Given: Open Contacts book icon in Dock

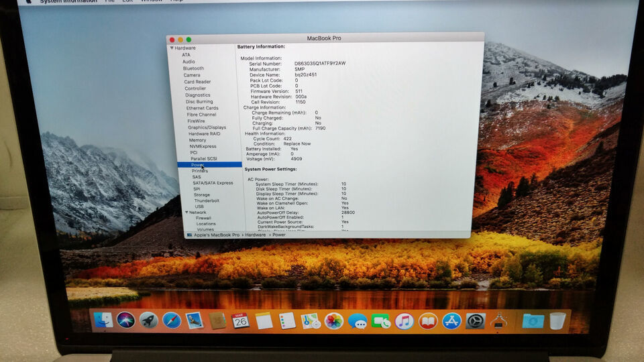Looking at the screenshot, I should [217, 321].
